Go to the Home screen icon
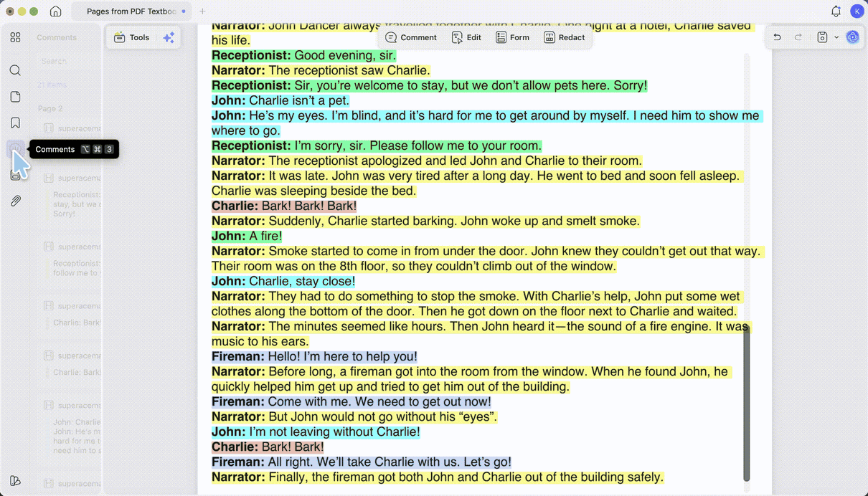The image size is (868, 496). [x=55, y=11]
